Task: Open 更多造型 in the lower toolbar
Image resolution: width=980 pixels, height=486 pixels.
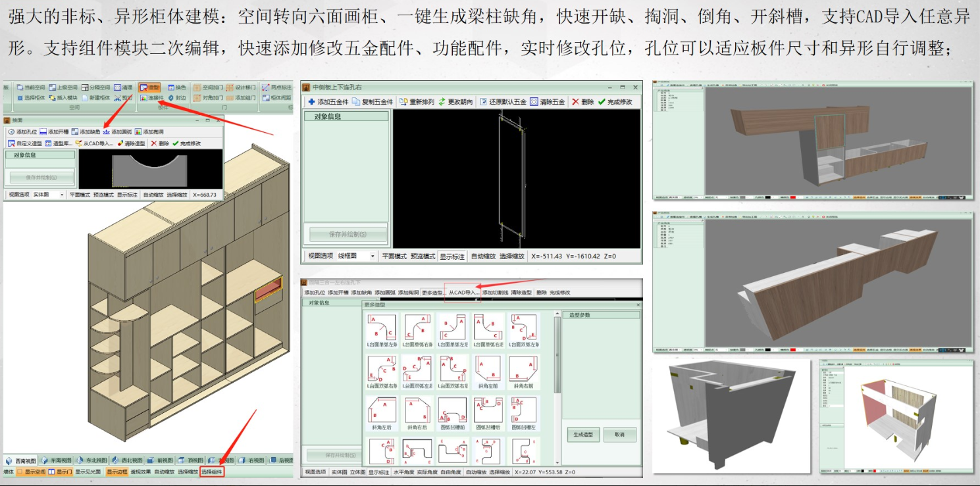Action: tap(433, 293)
